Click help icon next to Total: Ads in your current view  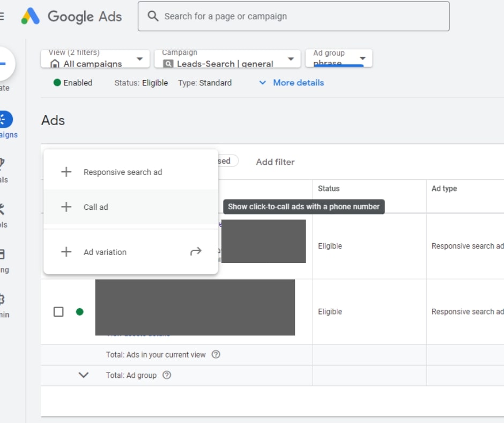click(216, 354)
